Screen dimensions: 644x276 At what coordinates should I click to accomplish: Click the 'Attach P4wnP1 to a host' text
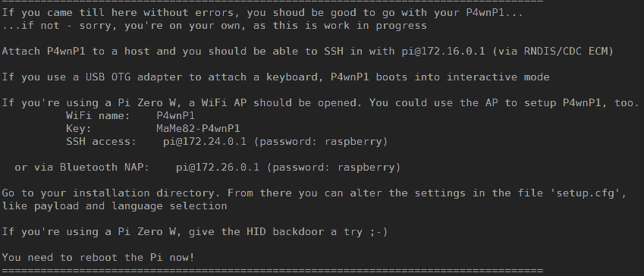76,52
